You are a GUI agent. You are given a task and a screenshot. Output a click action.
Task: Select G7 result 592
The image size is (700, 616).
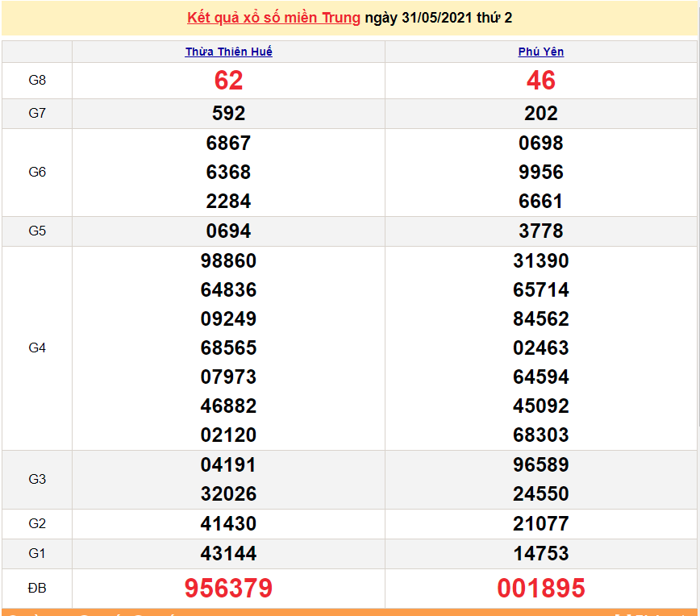[x=229, y=114]
